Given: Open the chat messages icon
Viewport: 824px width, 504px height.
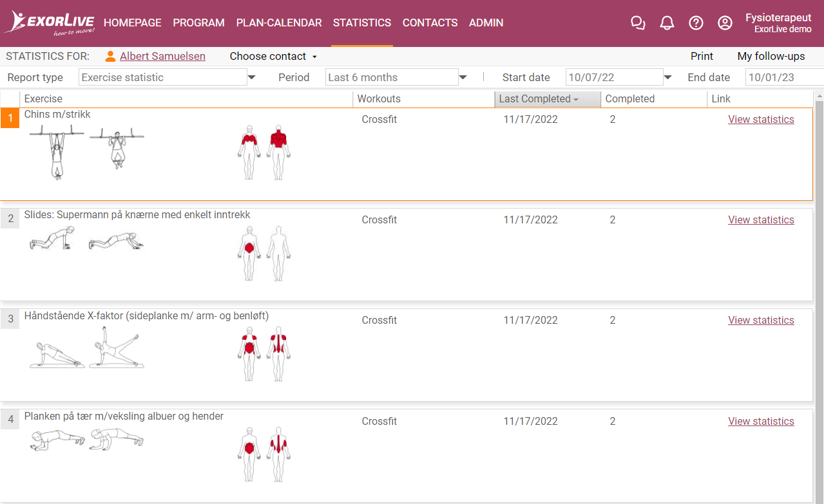Looking at the screenshot, I should click(638, 23).
